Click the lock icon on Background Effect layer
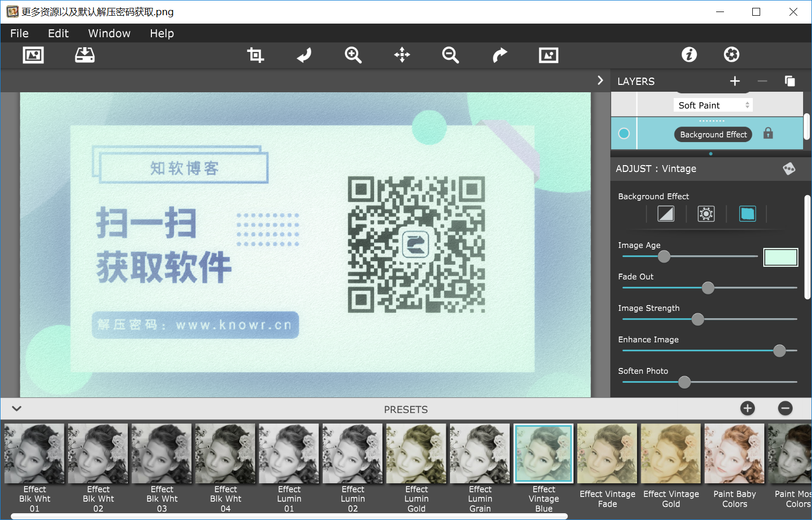The image size is (812, 520). pos(768,133)
